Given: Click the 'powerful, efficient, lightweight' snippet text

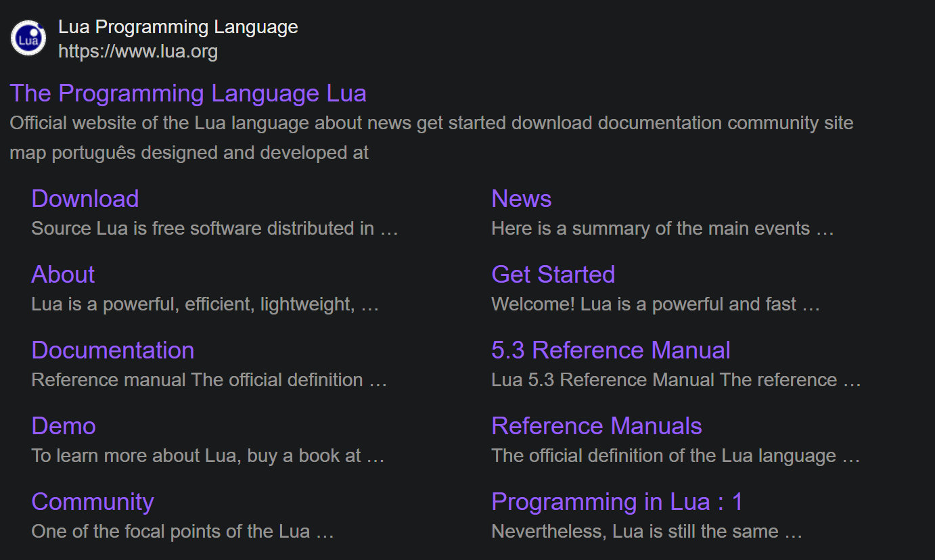Looking at the screenshot, I should pyautogui.click(x=204, y=304).
